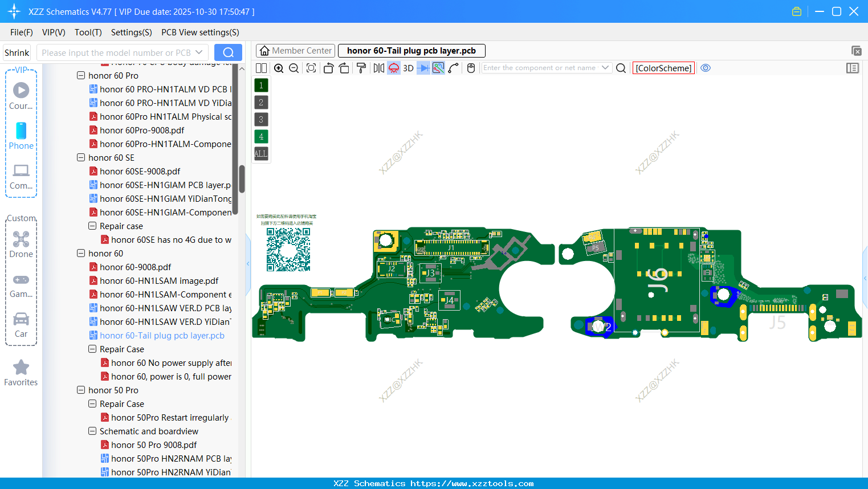The width and height of the screenshot is (868, 489).
Task: Select the Game console category
Action: pos(21,285)
